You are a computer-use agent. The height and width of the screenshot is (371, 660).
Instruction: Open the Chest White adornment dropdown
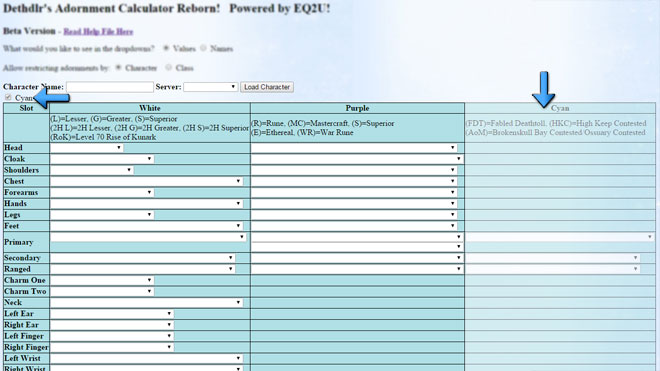pyautogui.click(x=146, y=181)
